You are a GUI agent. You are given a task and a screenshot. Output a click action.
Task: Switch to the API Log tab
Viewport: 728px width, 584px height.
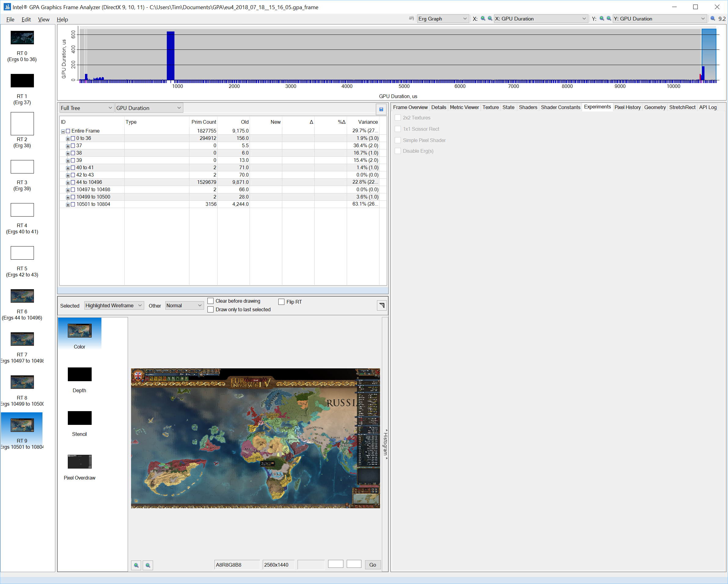click(708, 107)
